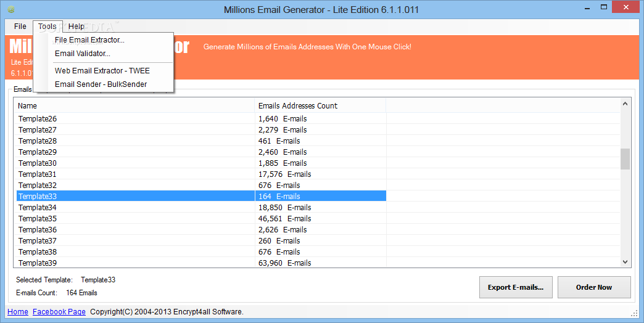This screenshot has width=644, height=323.
Task: Click the 164 Emails count value
Action: pyautogui.click(x=81, y=293)
